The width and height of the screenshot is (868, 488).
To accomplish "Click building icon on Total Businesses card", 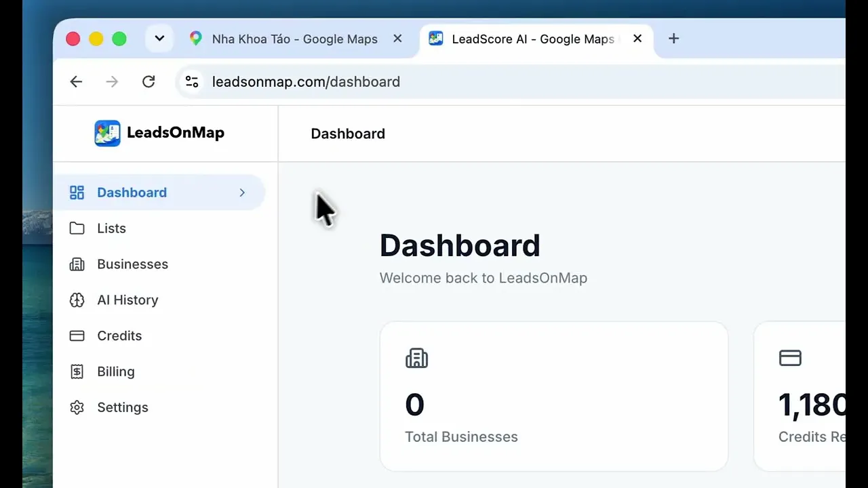I will point(416,358).
